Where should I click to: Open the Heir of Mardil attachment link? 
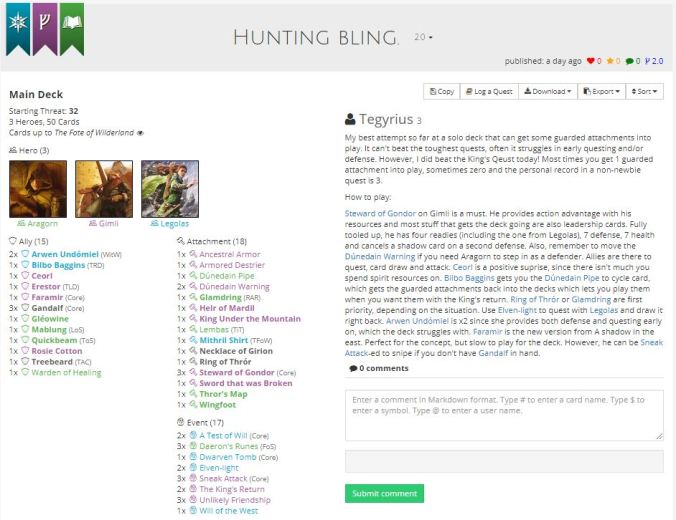click(227, 308)
